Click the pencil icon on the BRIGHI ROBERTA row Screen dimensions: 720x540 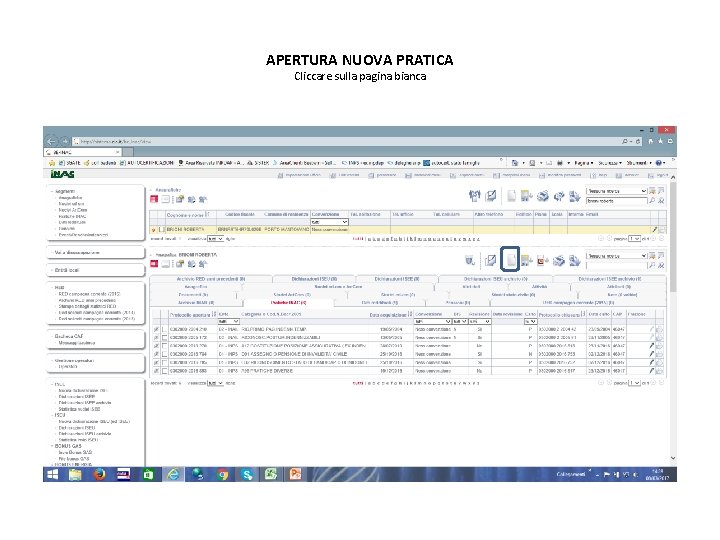pos(654,229)
